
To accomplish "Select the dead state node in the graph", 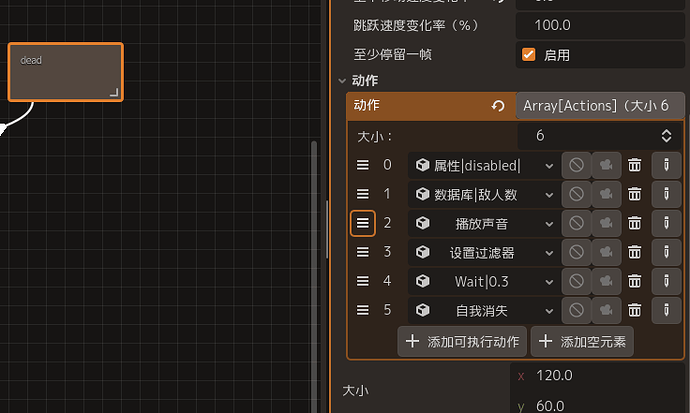I will point(66,72).
